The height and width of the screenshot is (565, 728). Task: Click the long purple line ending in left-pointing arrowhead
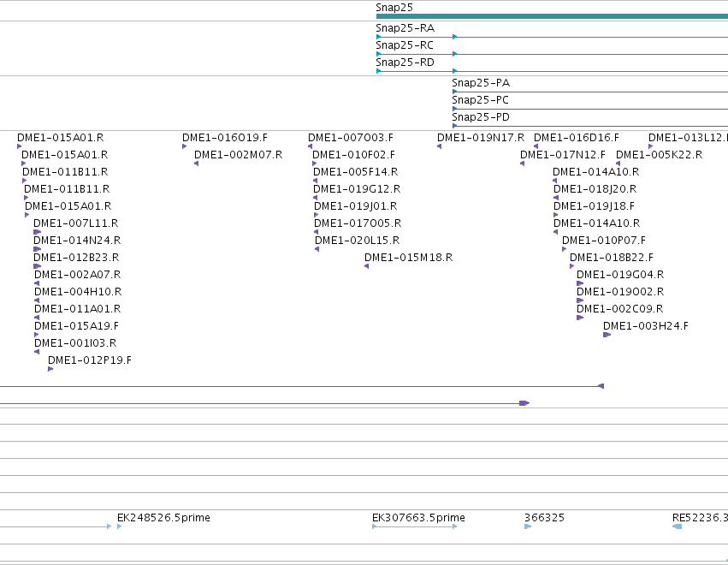(x=302, y=386)
